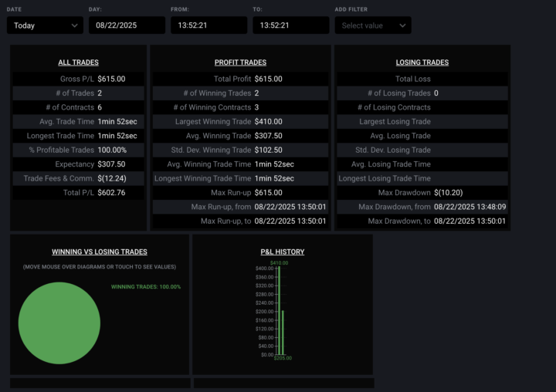This screenshot has width=556, height=392.
Task: Focus the From time input field
Action: 208,25
